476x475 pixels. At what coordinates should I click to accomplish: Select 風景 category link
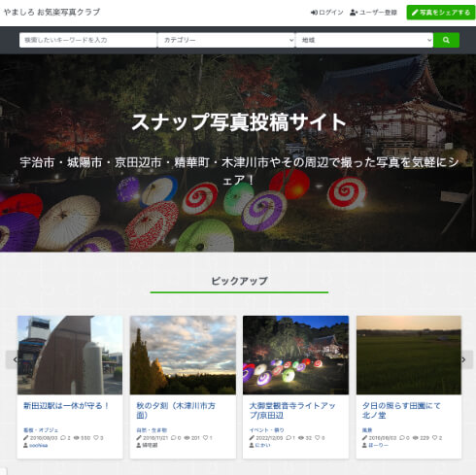pyautogui.click(x=367, y=430)
